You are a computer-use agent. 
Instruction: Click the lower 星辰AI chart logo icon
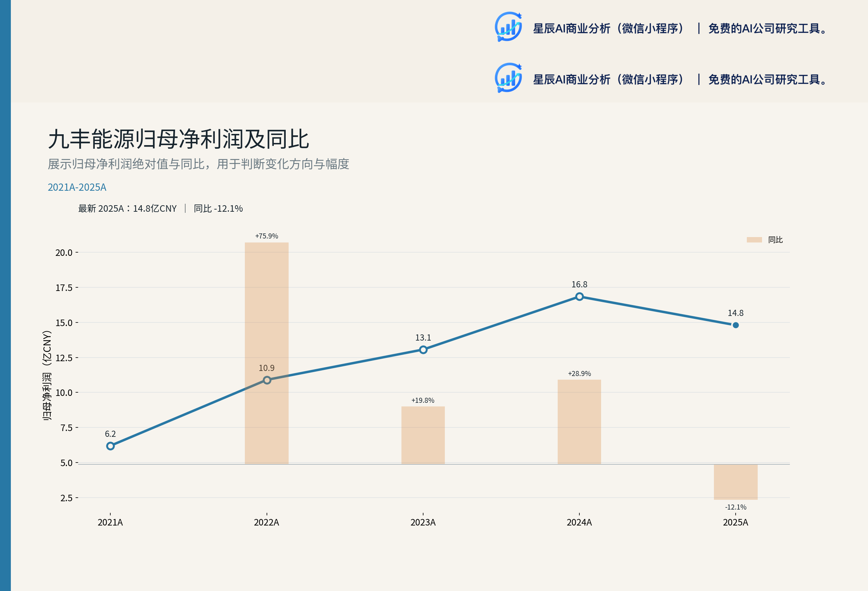[509, 78]
